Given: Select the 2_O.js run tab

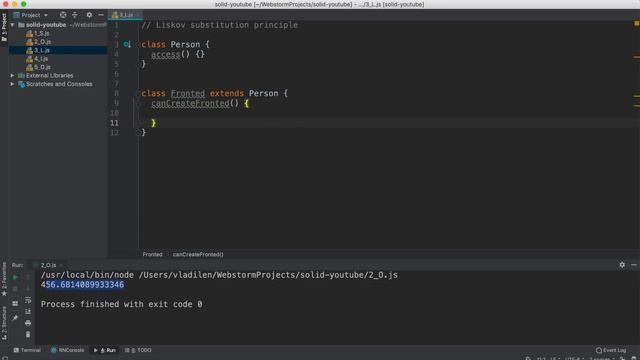Looking at the screenshot, I should click(x=48, y=265).
